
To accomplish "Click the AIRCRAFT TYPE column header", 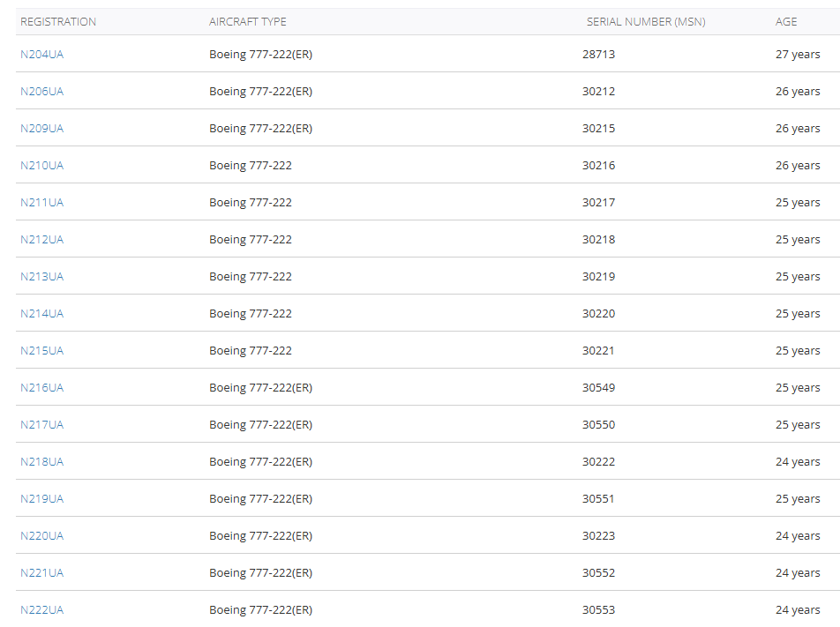I will tap(247, 21).
